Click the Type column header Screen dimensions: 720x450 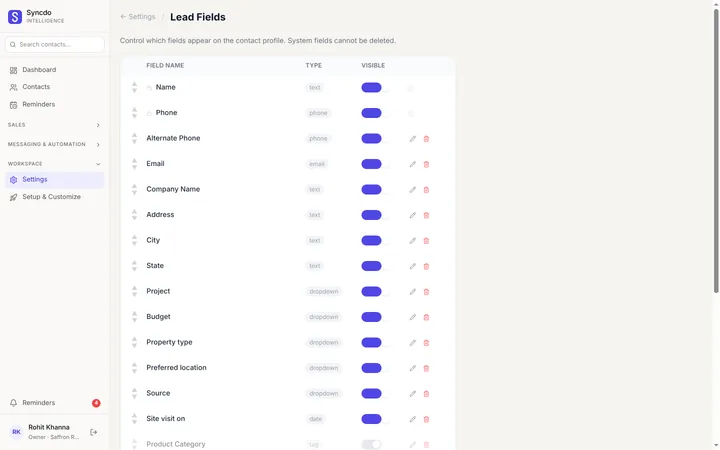(x=314, y=66)
